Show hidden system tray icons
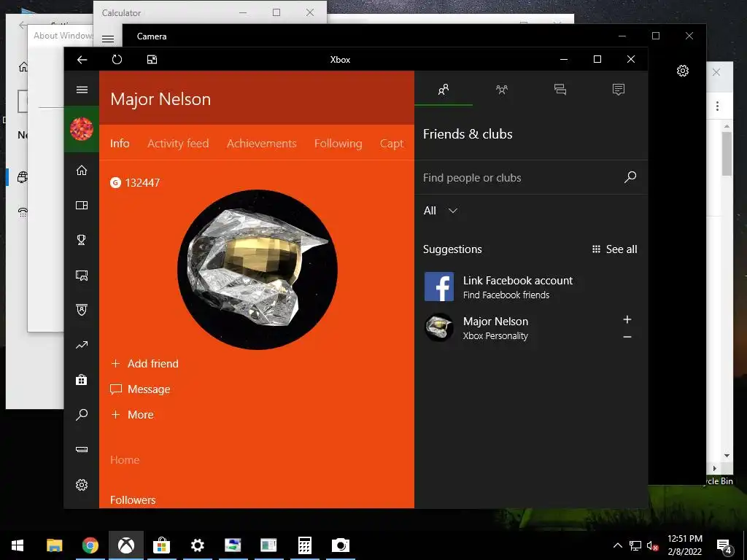Viewport: 747px width, 560px height. click(617, 545)
